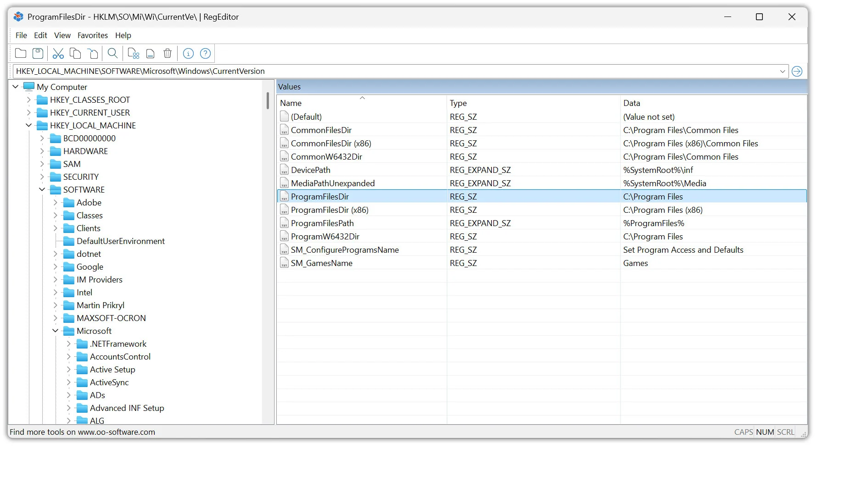
Task: Click the RegEditor app icon in title bar
Action: click(18, 17)
